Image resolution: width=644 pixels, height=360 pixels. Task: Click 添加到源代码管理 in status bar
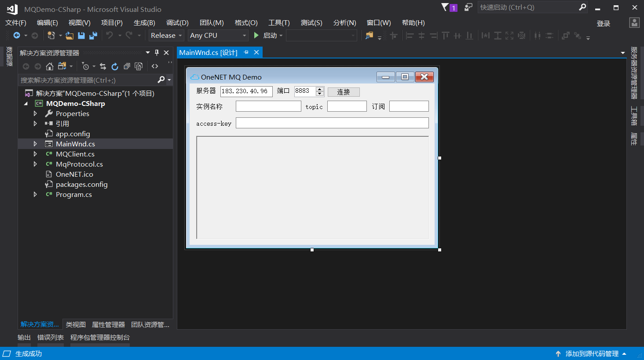point(592,354)
